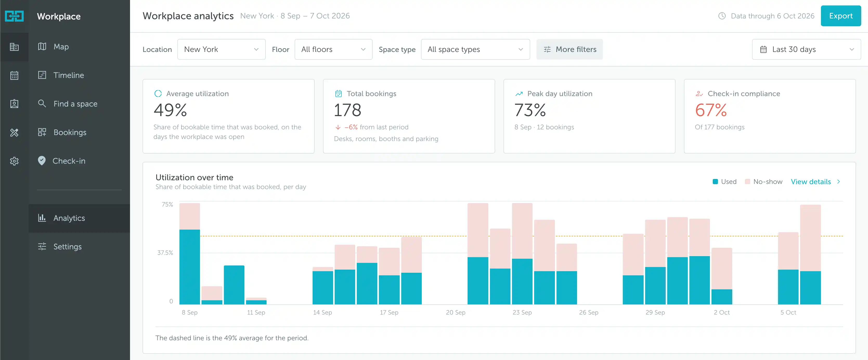Select Find a space
The width and height of the screenshot is (868, 360).
(x=79, y=104)
